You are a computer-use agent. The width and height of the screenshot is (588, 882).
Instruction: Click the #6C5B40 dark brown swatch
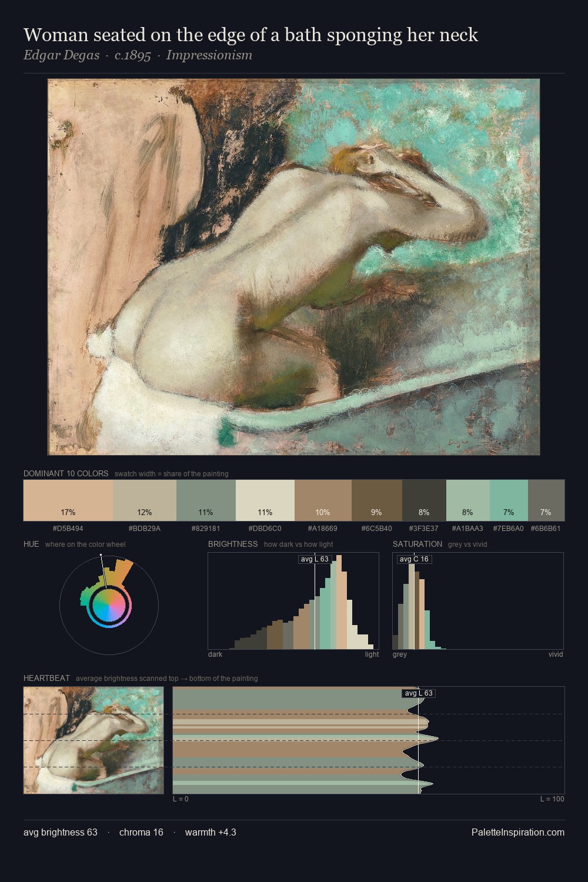point(377,500)
